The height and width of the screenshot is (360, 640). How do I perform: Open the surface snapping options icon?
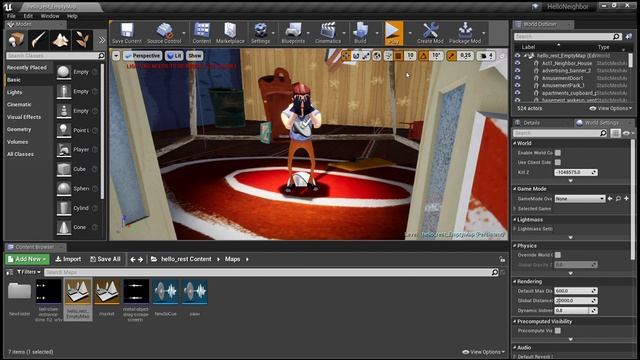[388, 56]
